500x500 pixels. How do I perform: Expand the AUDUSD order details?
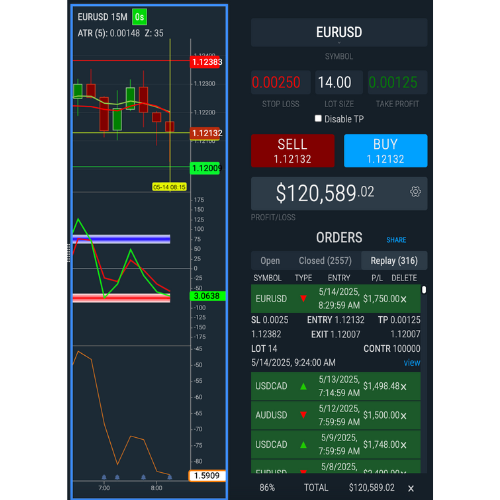[x=336, y=415]
